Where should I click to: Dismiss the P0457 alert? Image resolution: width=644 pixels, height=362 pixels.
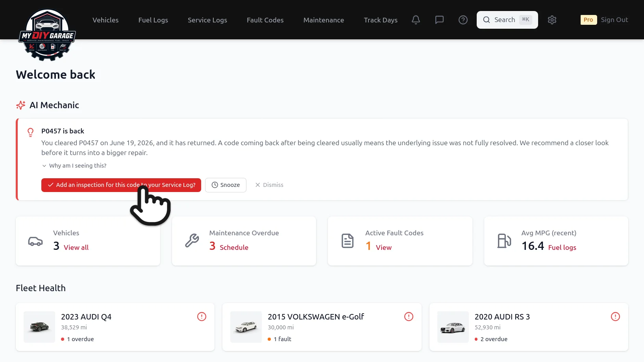(x=269, y=185)
